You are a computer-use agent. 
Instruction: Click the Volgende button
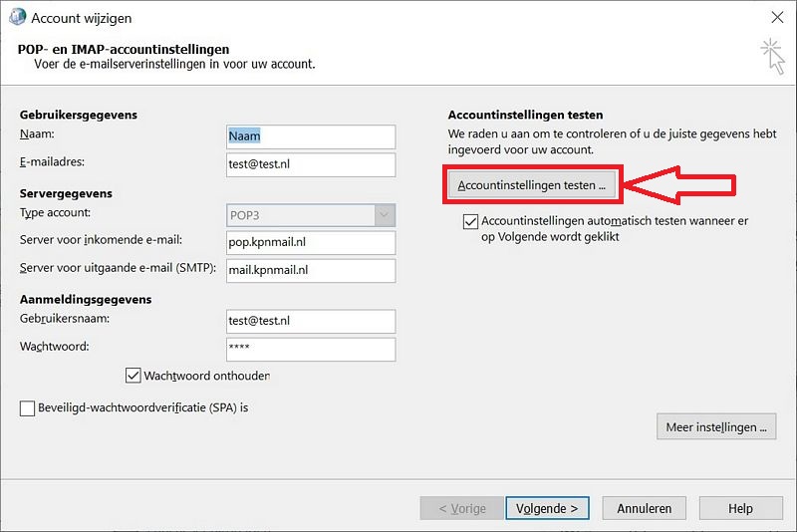coord(547,508)
